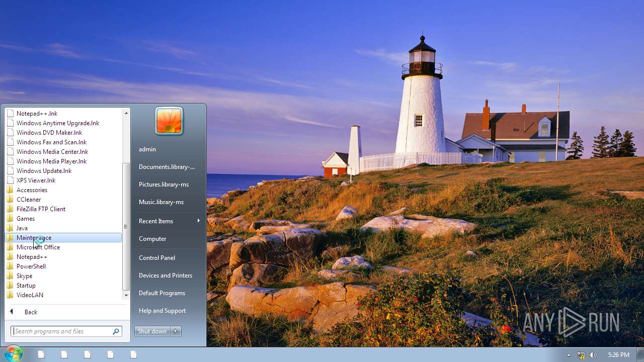The height and width of the screenshot is (362, 644).
Task: Click the search magnifier icon
Action: pos(116,331)
